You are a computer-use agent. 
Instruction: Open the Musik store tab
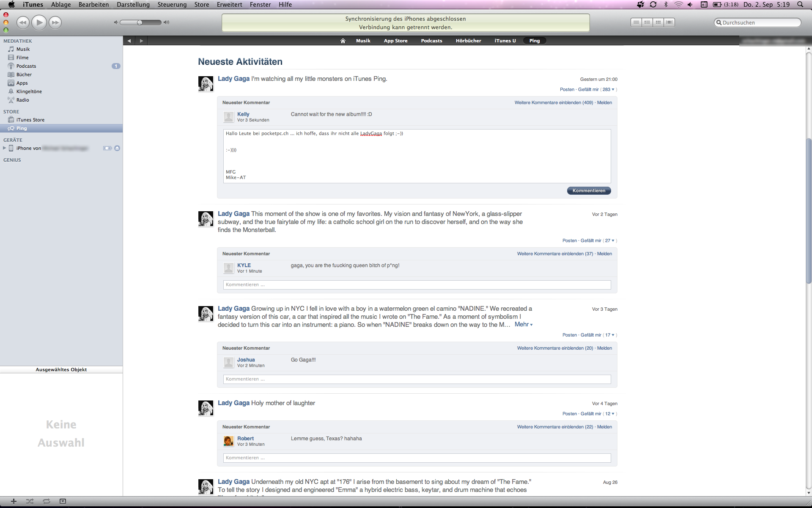[x=363, y=41]
